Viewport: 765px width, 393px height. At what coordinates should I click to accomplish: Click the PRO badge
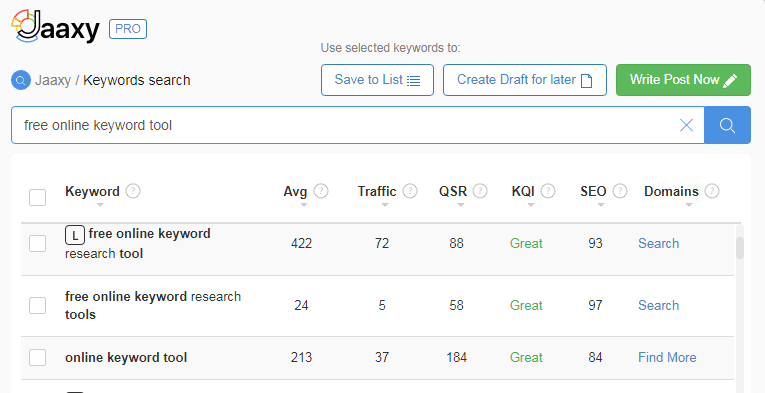tap(128, 29)
